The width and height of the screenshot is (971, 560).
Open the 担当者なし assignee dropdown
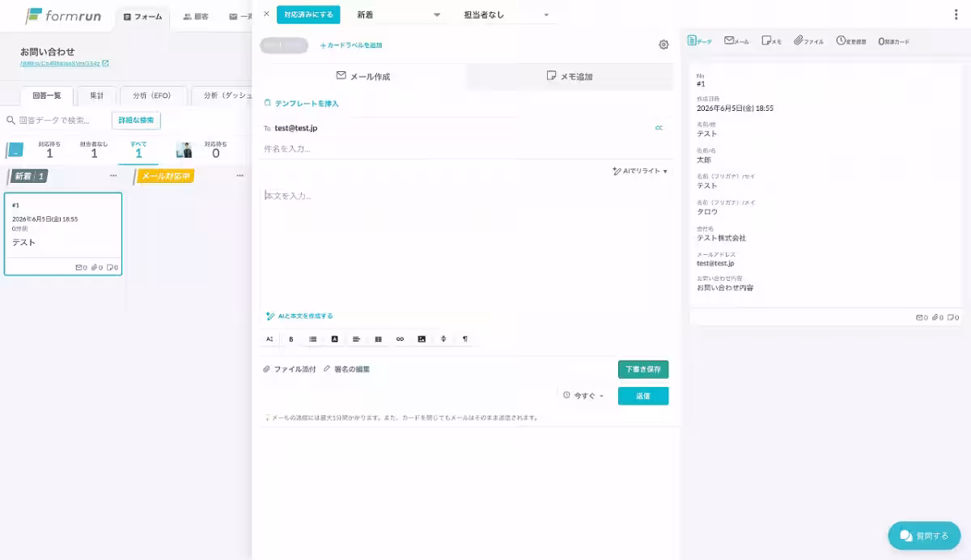(506, 15)
